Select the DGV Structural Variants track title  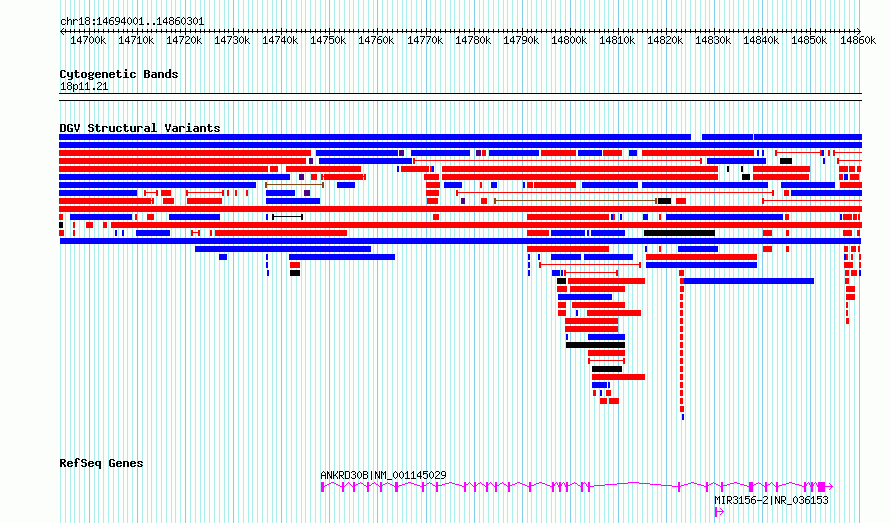point(140,128)
